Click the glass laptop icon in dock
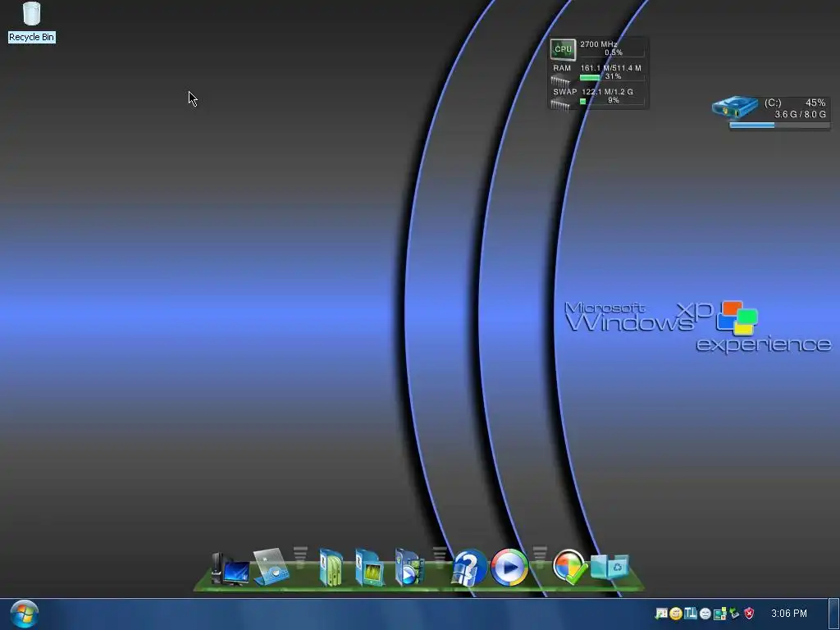 click(271, 567)
